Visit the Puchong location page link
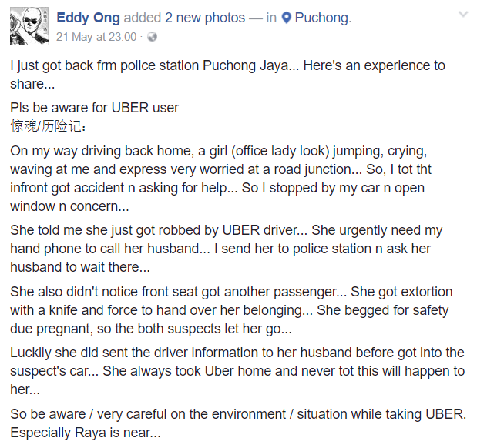Screen dimensions: 477x448 coord(323,18)
